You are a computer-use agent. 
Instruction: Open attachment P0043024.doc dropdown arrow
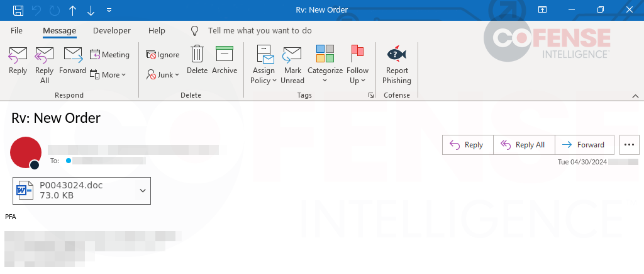[142, 190]
